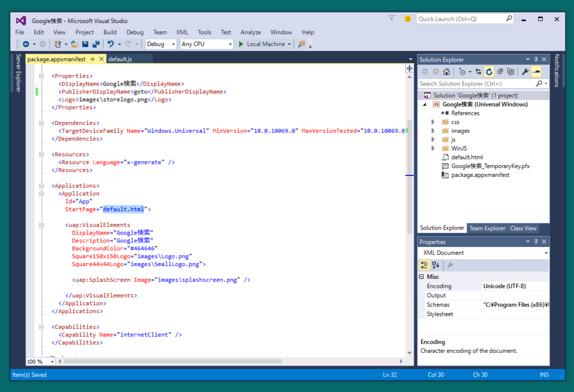
Task: Open the Notifications side tab
Action: tap(557, 71)
